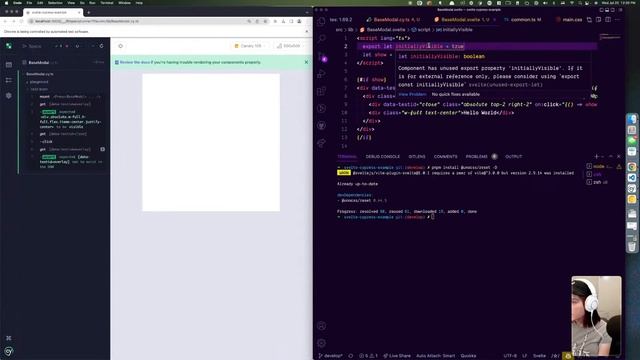
Task: Click the Cypress logo at sidebar top
Action: [x=9, y=46]
